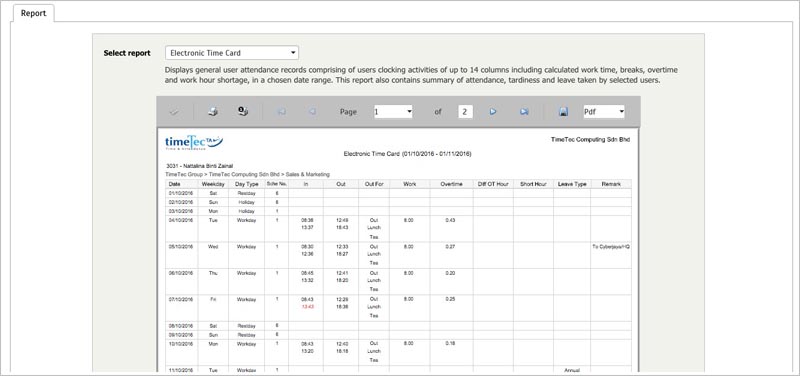Click the Date column header

click(x=175, y=184)
